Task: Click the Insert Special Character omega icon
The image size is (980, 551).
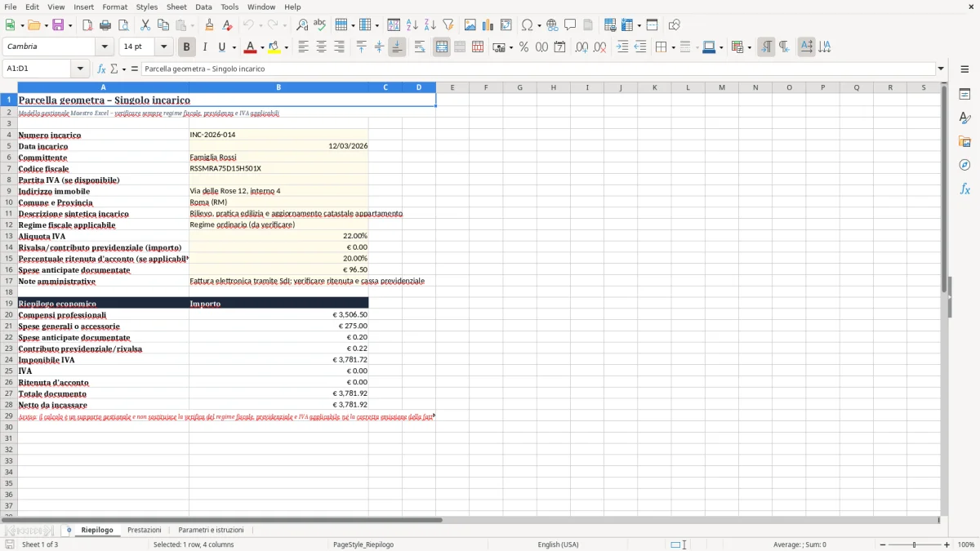Action: (x=528, y=25)
